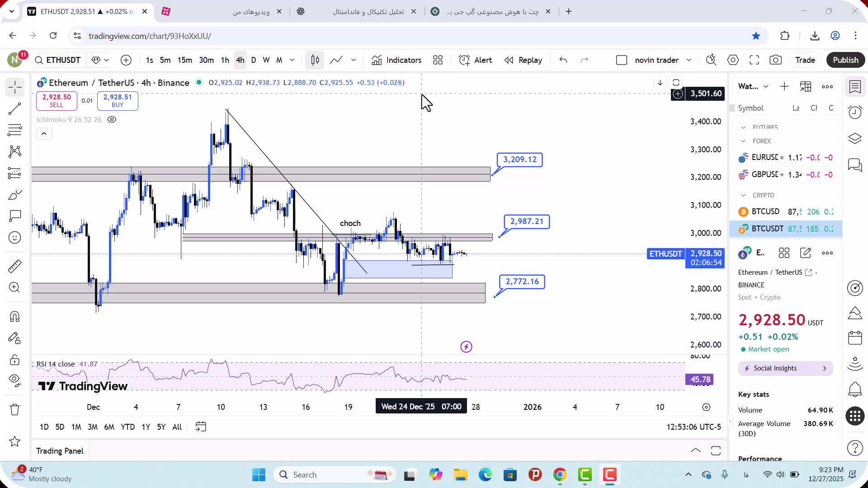The image size is (868, 488).
Task: Create a new Alert
Action: (x=475, y=60)
